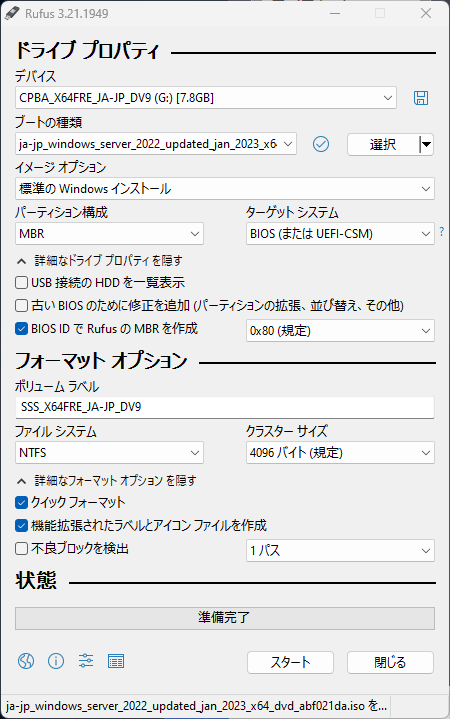The height and width of the screenshot is (719, 450).
Task: Show the log window icon
Action: [x=116, y=661]
